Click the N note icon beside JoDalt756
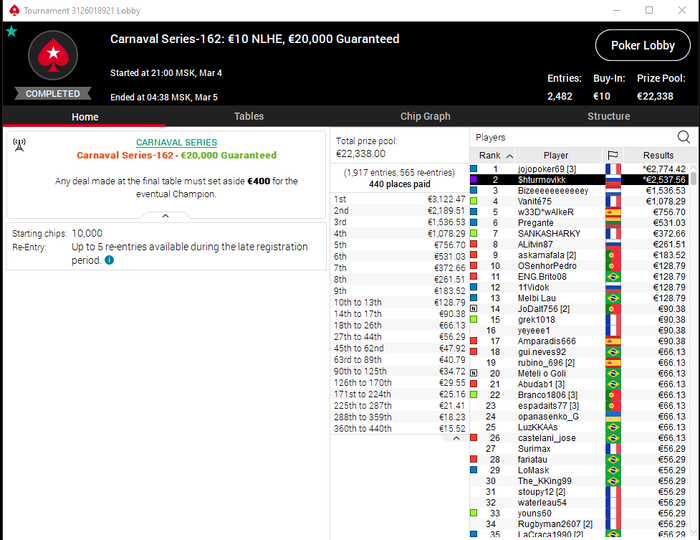 474,308
